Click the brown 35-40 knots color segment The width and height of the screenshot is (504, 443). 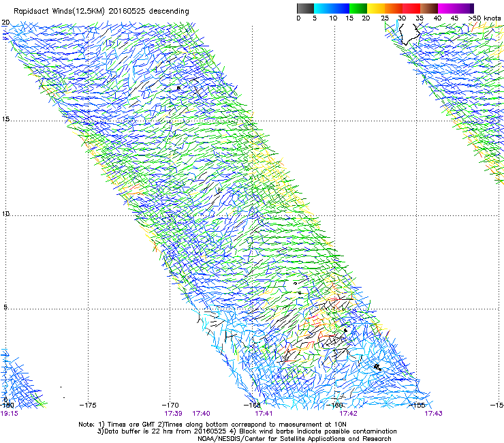[429, 8]
